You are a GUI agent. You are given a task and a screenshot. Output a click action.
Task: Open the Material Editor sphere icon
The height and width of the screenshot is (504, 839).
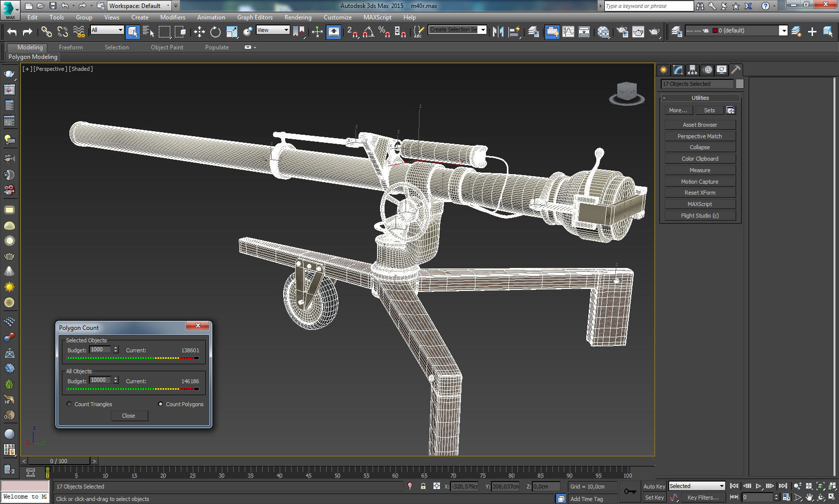(x=603, y=32)
